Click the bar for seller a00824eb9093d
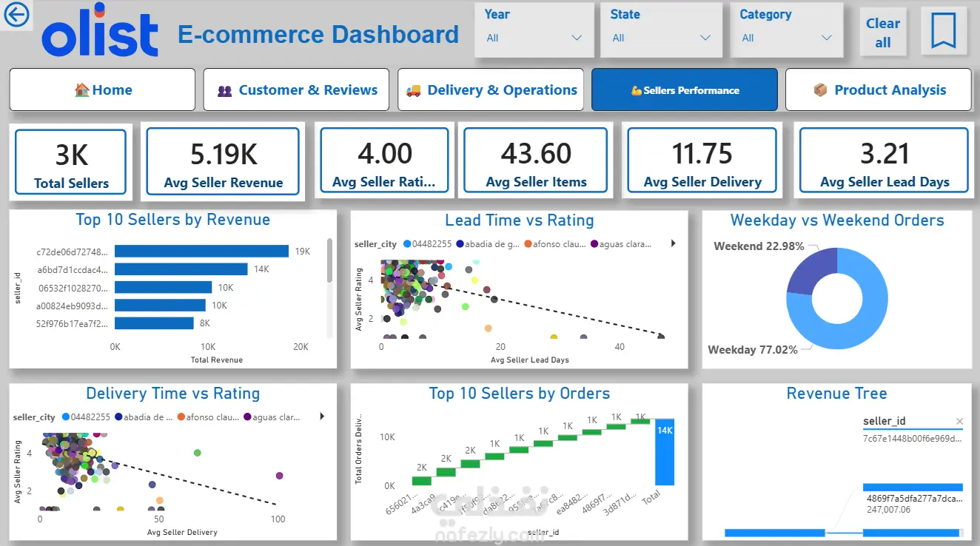The image size is (980, 546). pos(160,305)
